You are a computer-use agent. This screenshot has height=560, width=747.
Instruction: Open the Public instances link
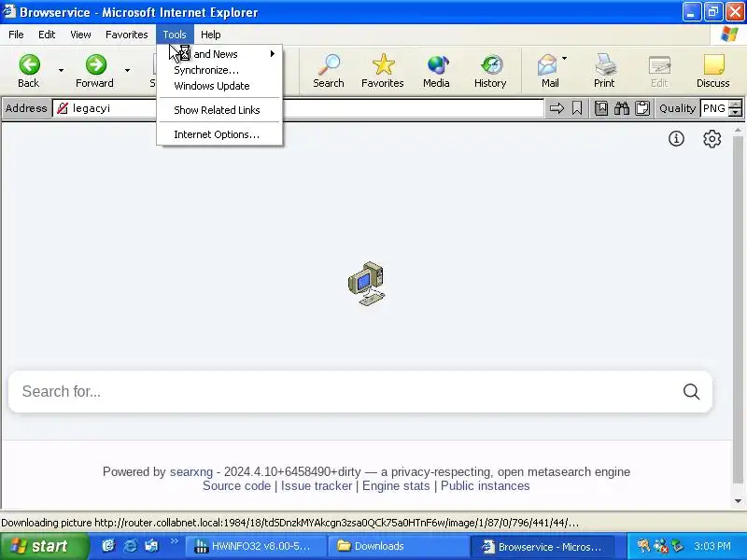(485, 485)
